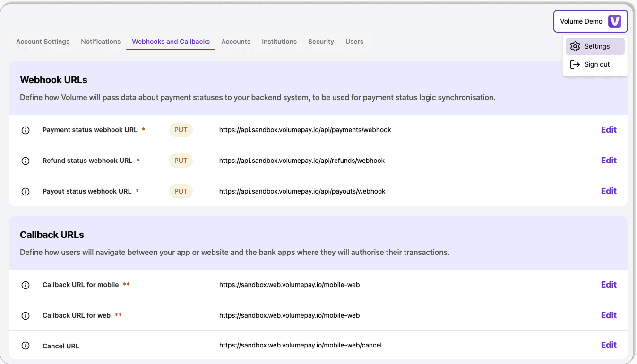The width and height of the screenshot is (637, 364).
Task: Click the Callback URL for web label
Action: [77, 315]
